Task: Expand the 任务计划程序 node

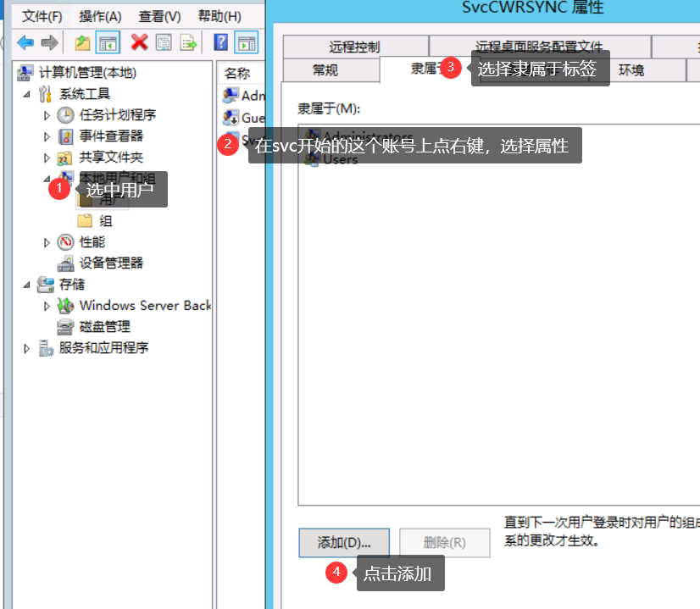Action: click(x=47, y=115)
